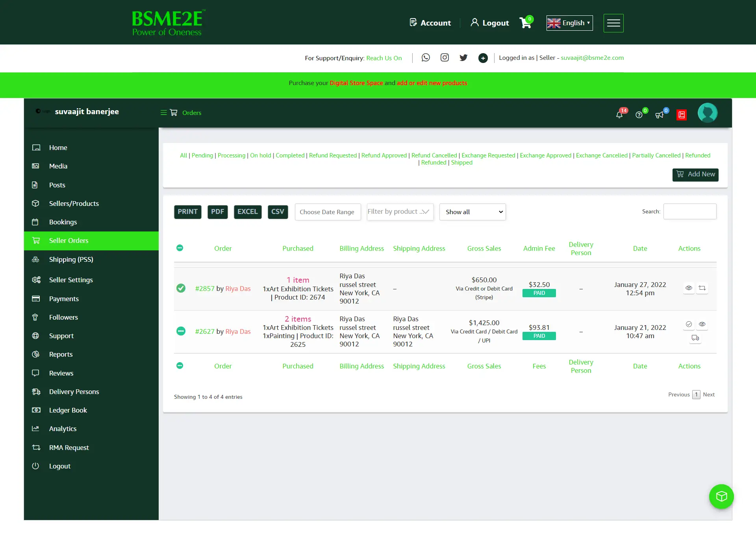The image size is (756, 533).
Task: Open Posts in sidebar
Action: click(91, 185)
